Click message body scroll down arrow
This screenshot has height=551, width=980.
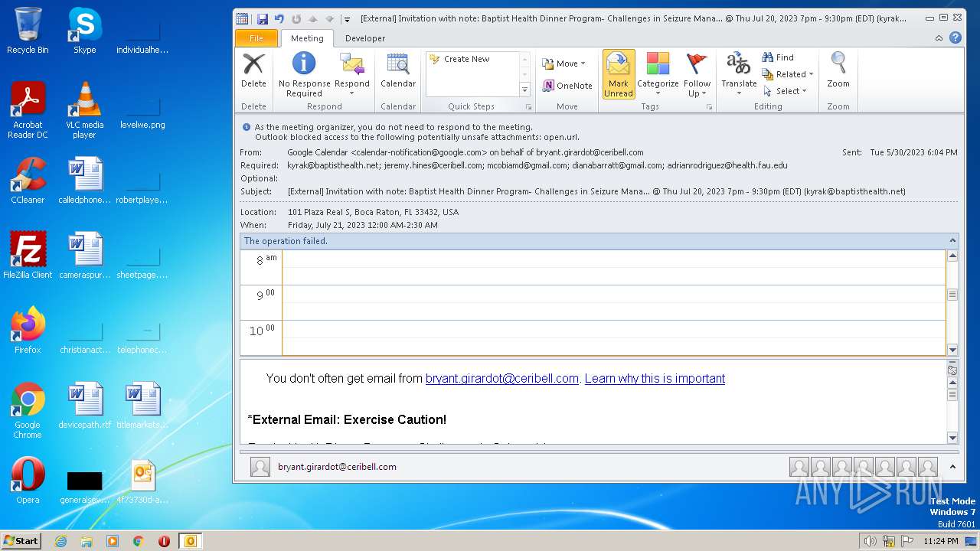(x=952, y=438)
